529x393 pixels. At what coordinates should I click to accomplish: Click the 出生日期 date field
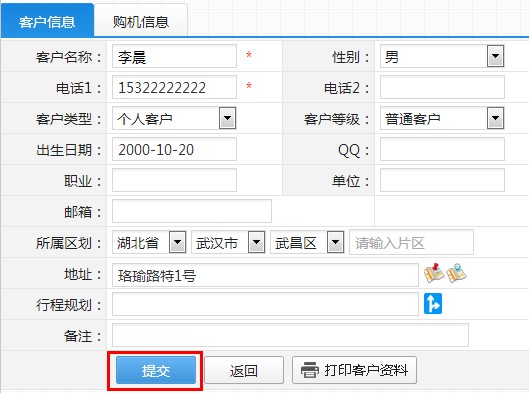coord(174,149)
